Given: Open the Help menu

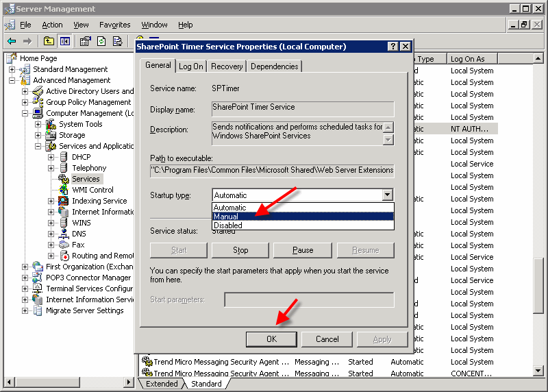Looking at the screenshot, I should tap(185, 25).
